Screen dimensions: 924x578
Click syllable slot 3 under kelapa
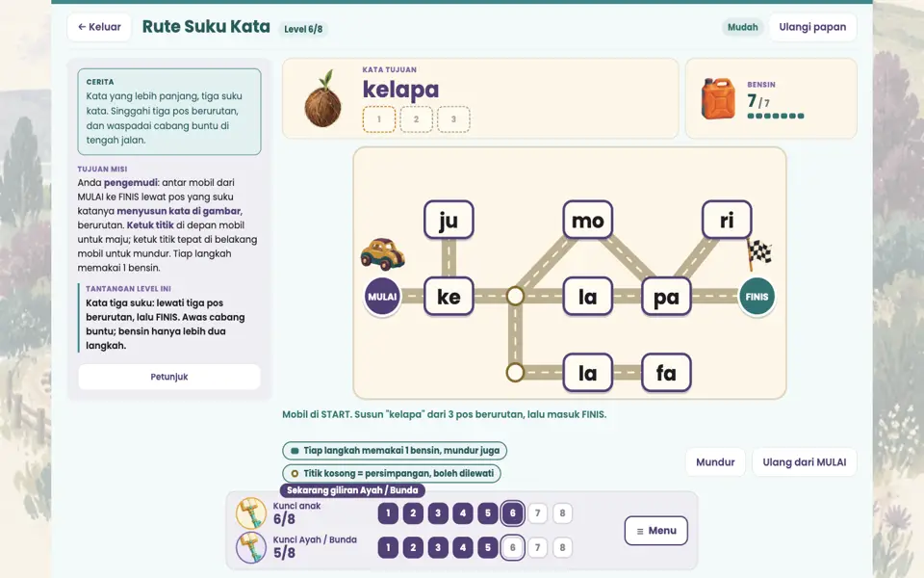click(453, 119)
